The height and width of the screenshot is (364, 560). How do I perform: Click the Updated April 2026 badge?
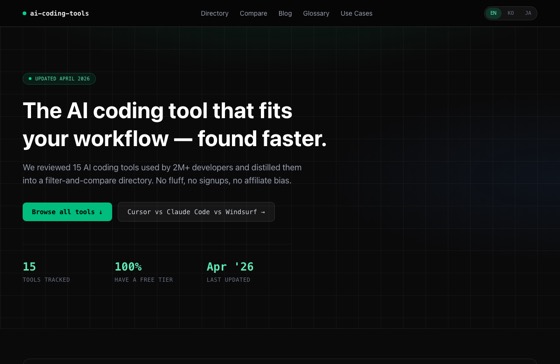tap(59, 79)
